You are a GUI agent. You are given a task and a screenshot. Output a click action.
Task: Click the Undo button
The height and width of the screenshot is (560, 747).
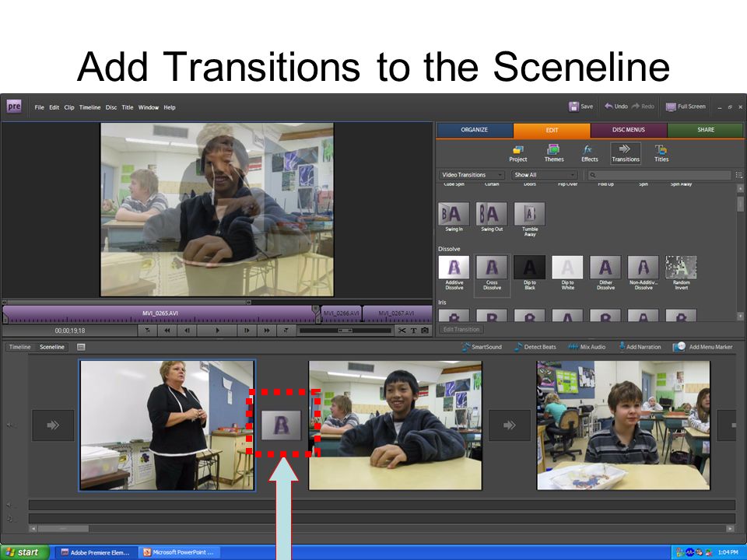click(616, 107)
